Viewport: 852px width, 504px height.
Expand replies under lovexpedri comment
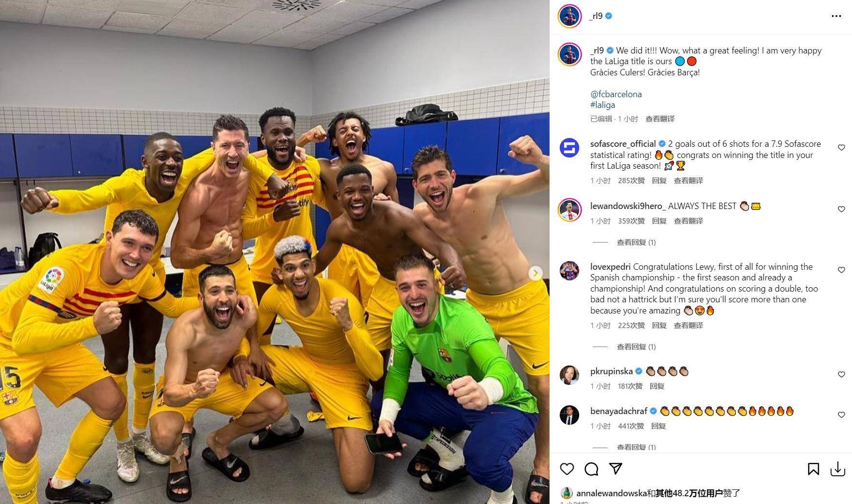click(x=636, y=347)
